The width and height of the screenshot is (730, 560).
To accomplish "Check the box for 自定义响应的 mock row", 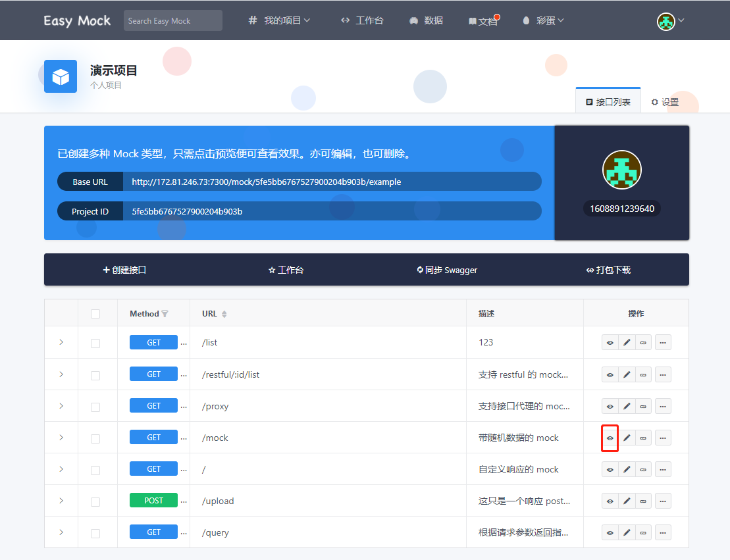I will [x=95, y=470].
